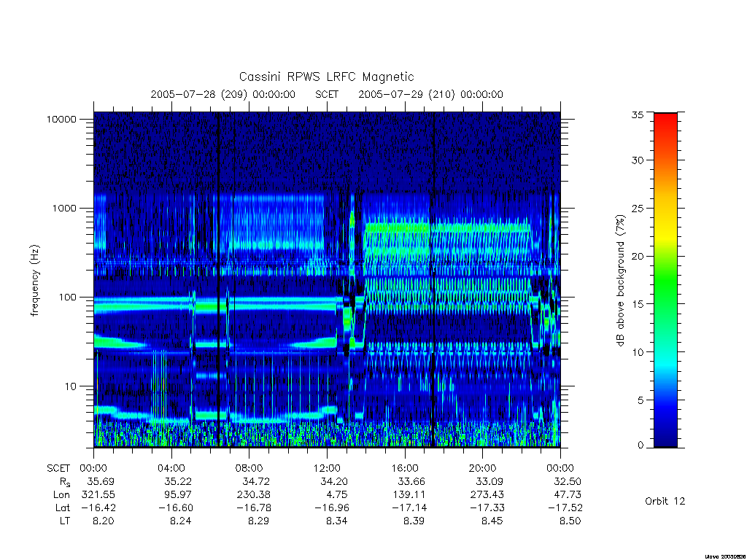The width and height of the screenshot is (747, 560).
Task: Click the 16:00 time axis label
Action: click(x=405, y=468)
